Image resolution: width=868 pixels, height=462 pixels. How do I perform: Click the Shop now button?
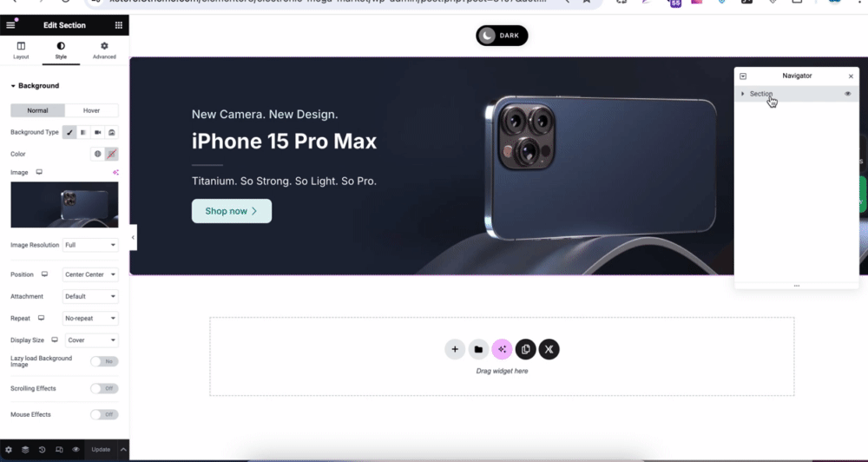pyautogui.click(x=232, y=211)
